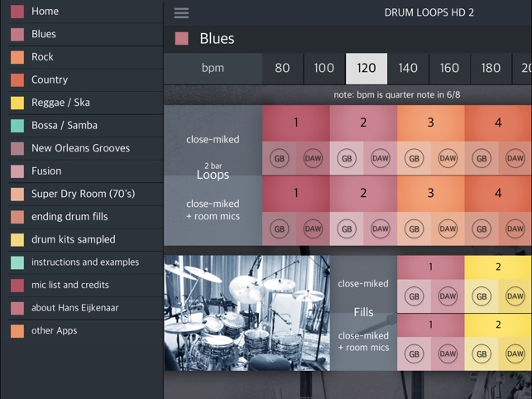Open mic list and credits page

85,286
